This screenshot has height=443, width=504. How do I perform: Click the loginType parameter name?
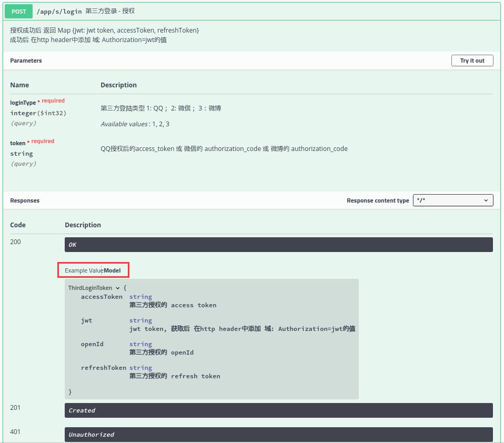coord(23,103)
